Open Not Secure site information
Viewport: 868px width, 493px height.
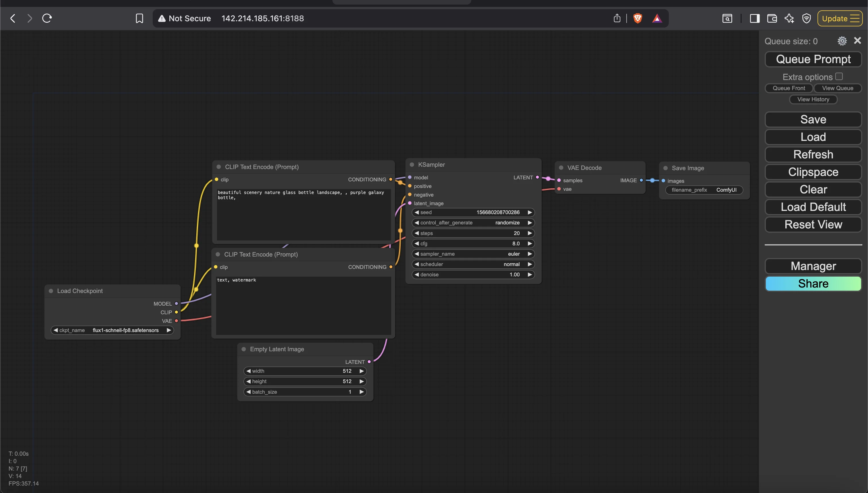[185, 18]
